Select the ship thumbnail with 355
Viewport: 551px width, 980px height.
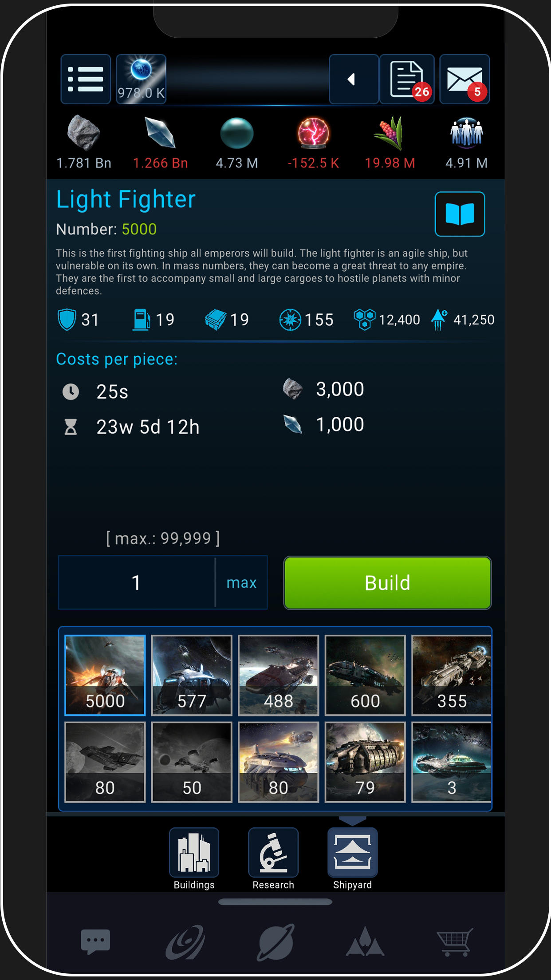point(452,675)
